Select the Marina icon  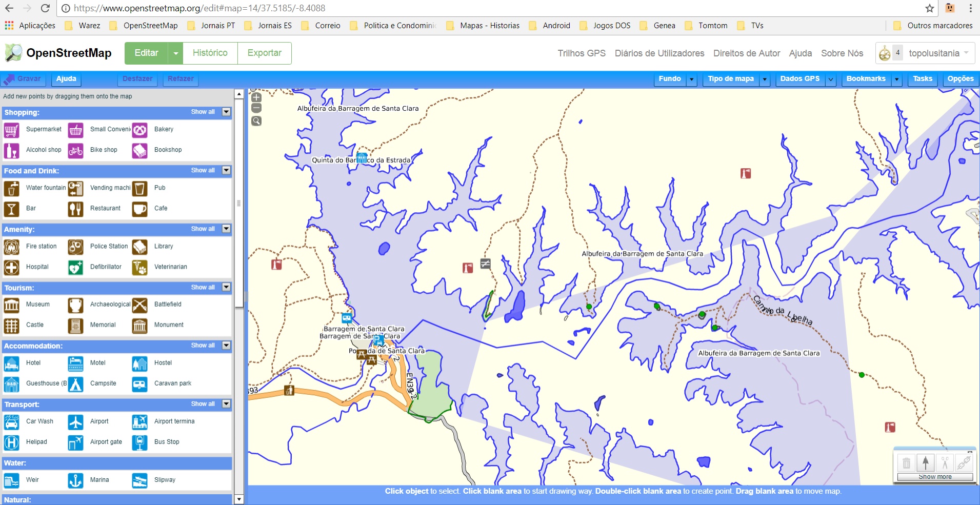[x=76, y=480]
